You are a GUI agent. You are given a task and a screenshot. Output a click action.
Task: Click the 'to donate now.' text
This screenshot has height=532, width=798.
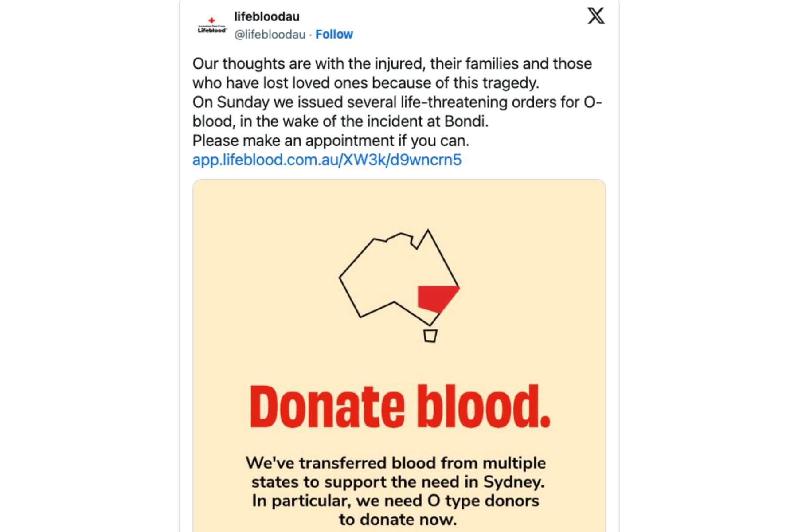pyautogui.click(x=398, y=520)
